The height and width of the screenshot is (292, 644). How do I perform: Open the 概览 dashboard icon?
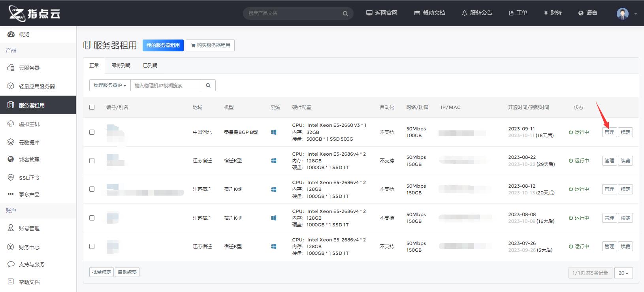11,34
